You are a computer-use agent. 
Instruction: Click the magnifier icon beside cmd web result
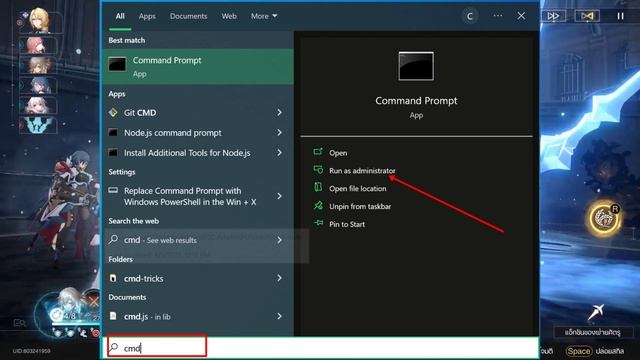(113, 240)
